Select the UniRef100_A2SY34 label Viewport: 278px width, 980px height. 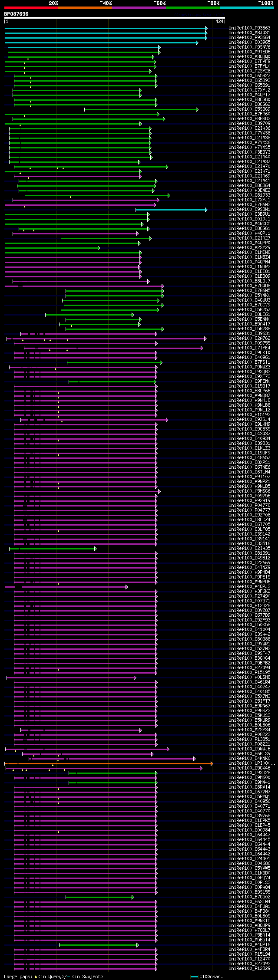click(249, 730)
